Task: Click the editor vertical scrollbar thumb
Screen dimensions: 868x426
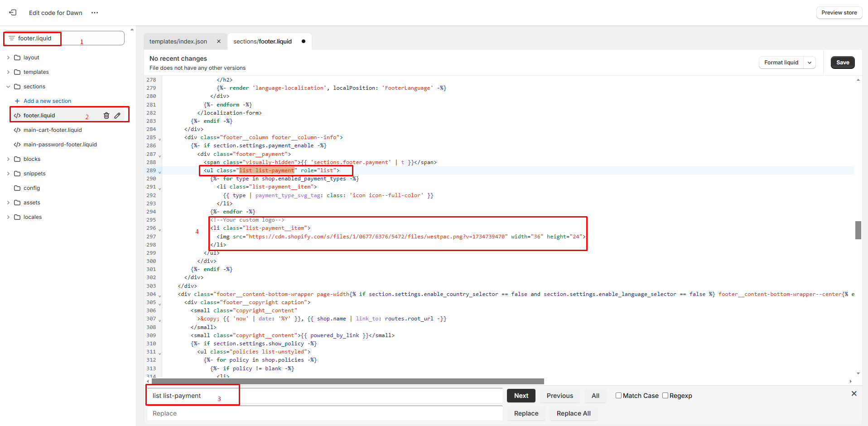Action: click(x=858, y=230)
